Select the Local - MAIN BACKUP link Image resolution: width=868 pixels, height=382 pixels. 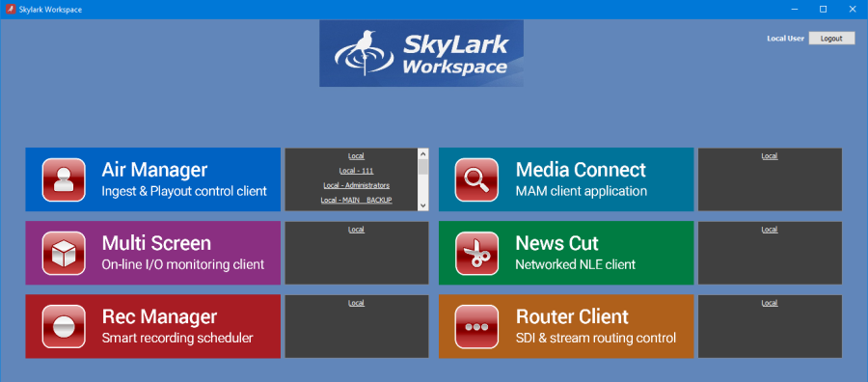coord(356,200)
